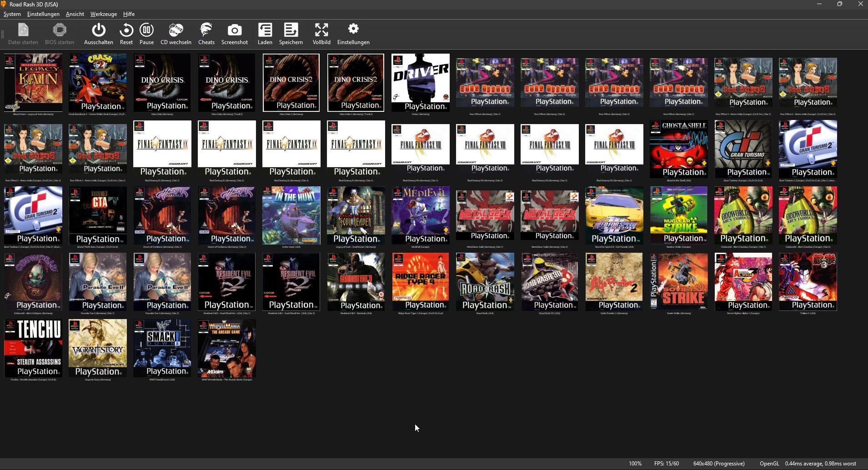Select the Resident Evil 3 Nemesis cover
The width and height of the screenshot is (868, 470).
[356, 282]
